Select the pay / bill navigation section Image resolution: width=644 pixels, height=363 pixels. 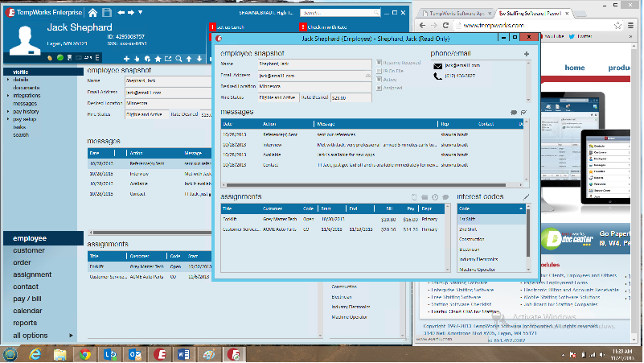point(27,299)
